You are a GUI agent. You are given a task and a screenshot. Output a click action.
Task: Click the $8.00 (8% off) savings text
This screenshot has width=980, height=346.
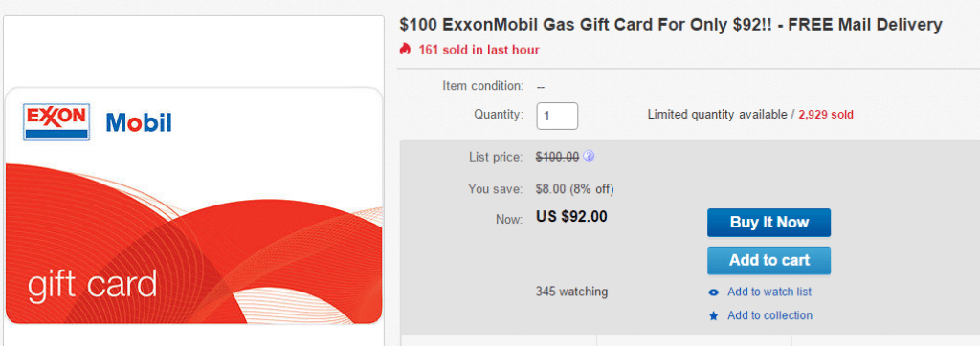point(574,188)
